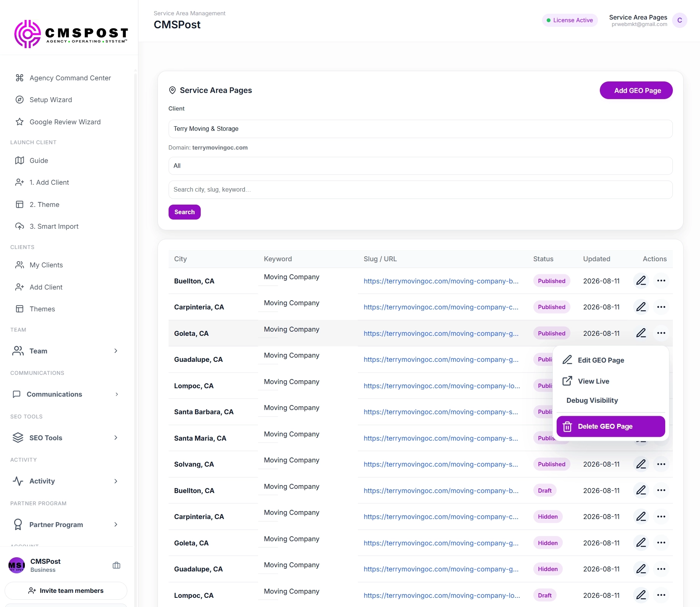
Task: Open the Lompoc, CA Published page URL
Action: click(442, 386)
